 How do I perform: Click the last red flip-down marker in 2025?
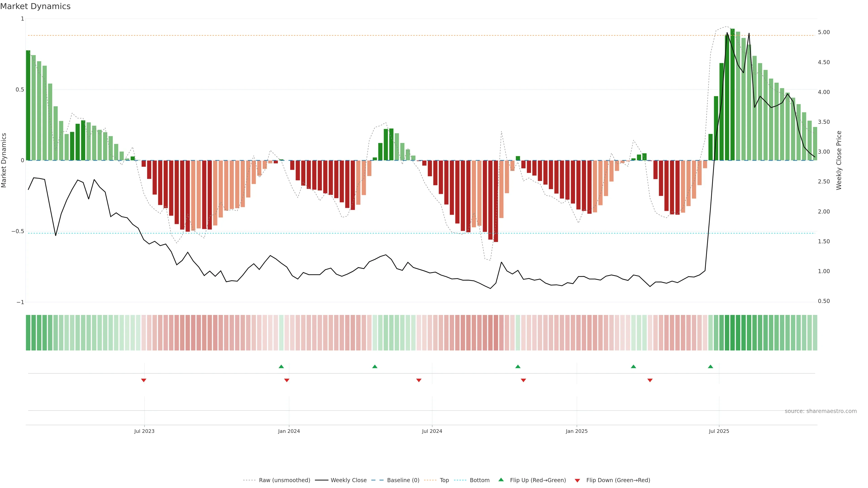click(650, 380)
